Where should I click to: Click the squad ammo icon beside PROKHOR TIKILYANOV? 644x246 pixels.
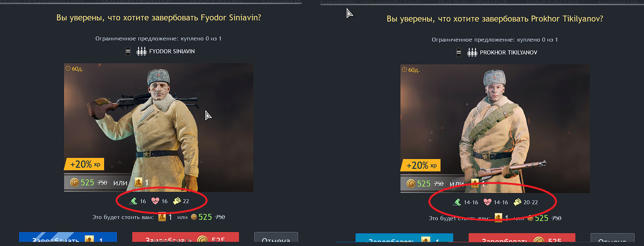(472, 52)
